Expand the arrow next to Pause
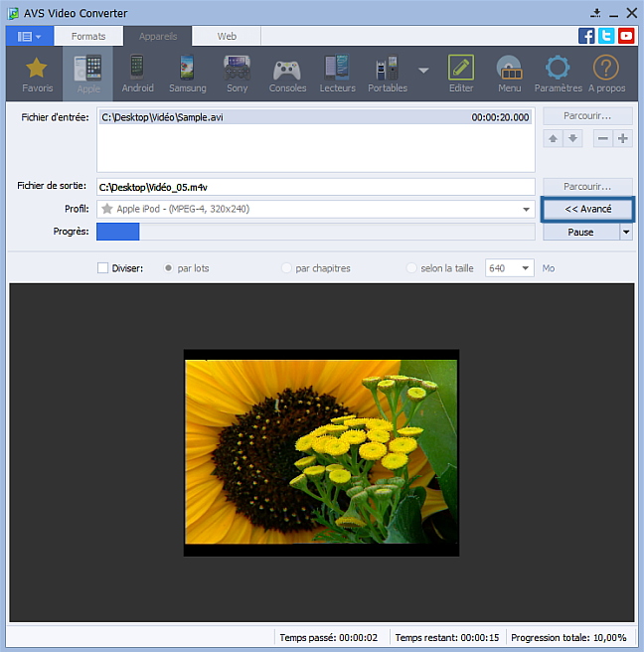 (x=626, y=233)
